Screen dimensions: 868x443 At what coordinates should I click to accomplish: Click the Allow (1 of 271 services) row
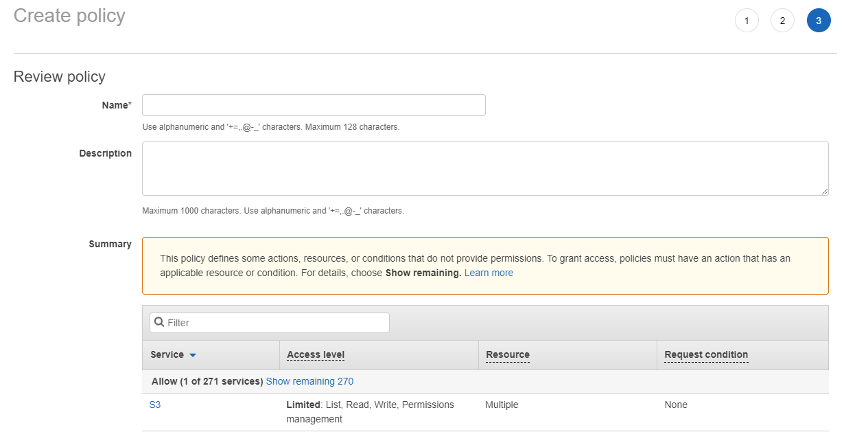pos(207,381)
